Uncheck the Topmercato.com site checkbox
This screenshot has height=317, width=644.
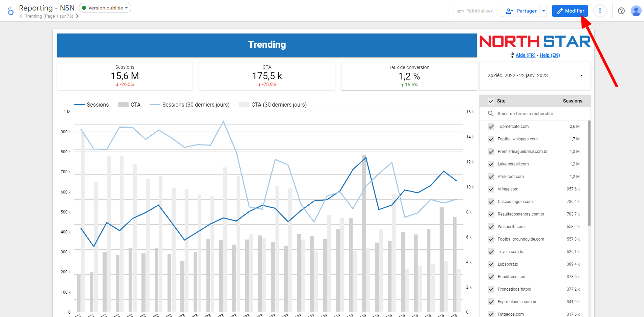491,127
